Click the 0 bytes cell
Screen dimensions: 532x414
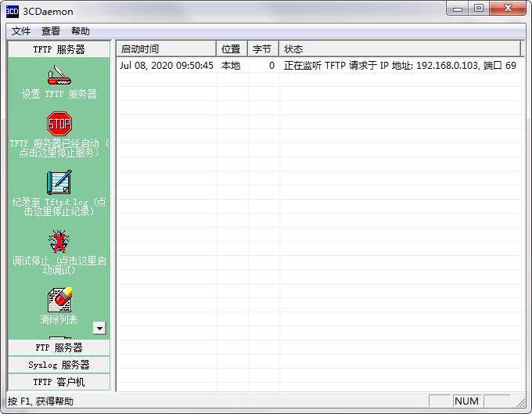tap(271, 66)
